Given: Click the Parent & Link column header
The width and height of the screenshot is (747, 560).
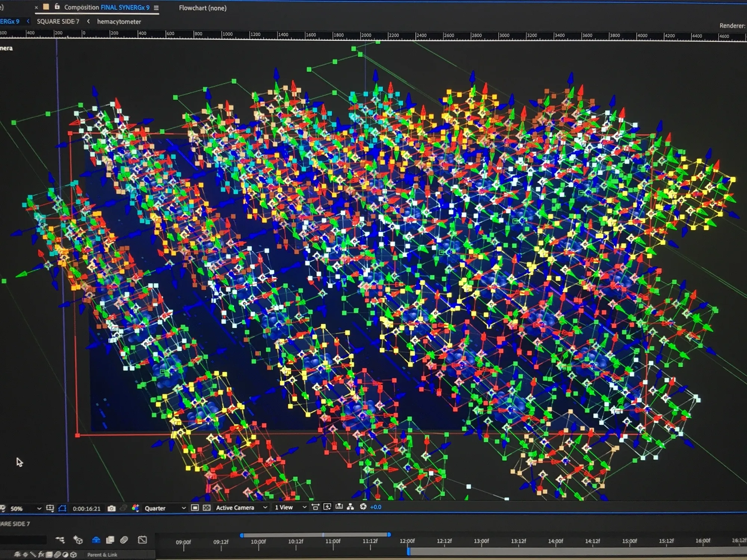Looking at the screenshot, I should (x=102, y=555).
